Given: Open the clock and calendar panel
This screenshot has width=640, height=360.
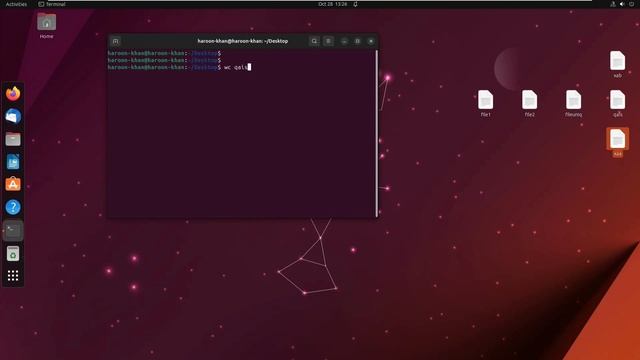Looking at the screenshot, I should [333, 4].
